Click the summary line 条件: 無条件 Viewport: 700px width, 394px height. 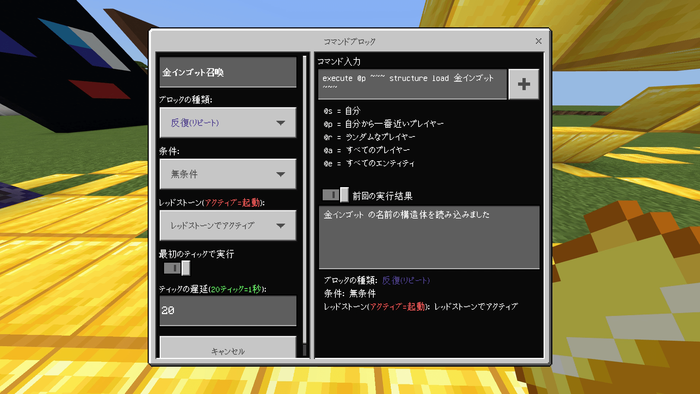tap(350, 293)
